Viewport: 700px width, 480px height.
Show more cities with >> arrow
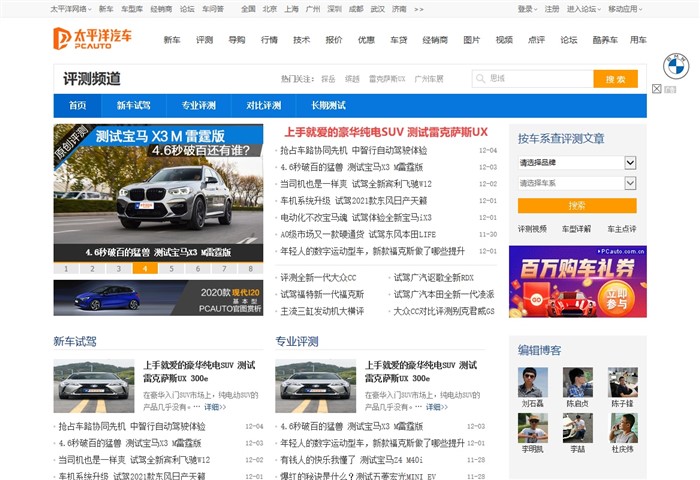coord(418,9)
